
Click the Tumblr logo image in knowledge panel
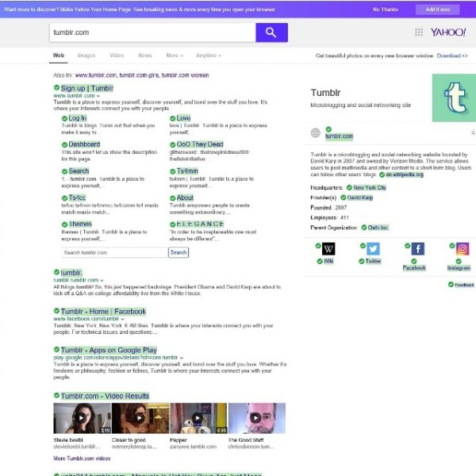454,98
